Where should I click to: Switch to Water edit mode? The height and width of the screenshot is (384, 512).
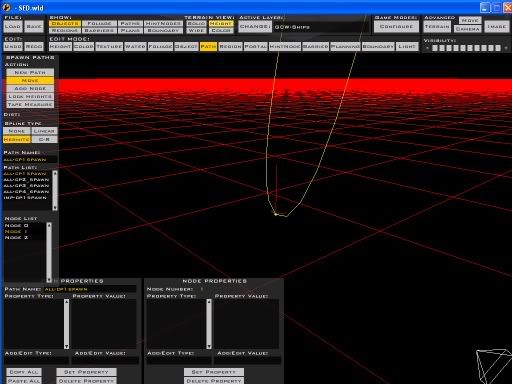point(135,46)
